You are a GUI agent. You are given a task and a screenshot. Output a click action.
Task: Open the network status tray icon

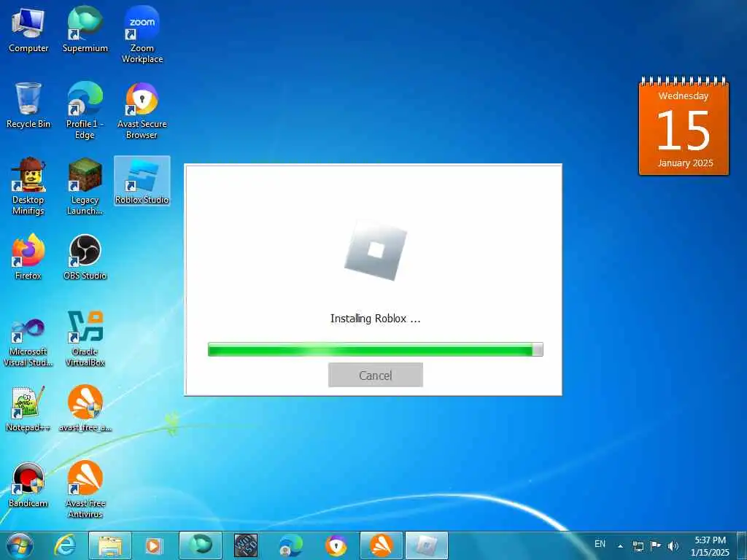(638, 545)
